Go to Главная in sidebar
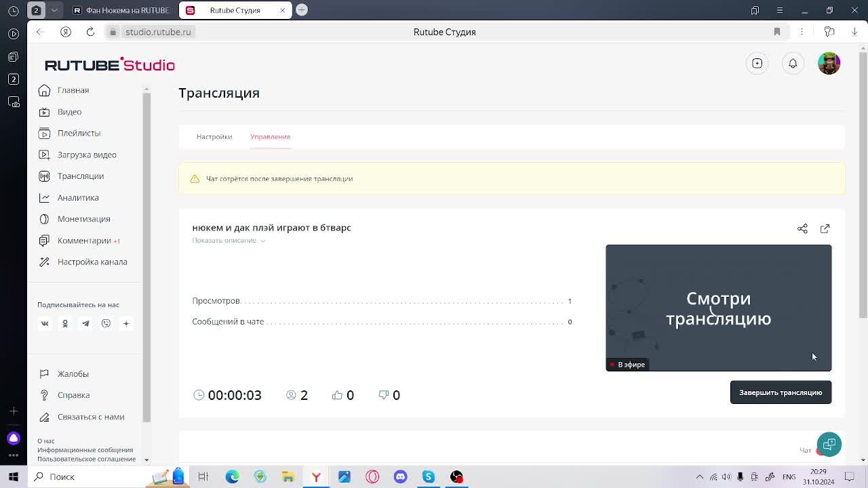 pos(73,90)
